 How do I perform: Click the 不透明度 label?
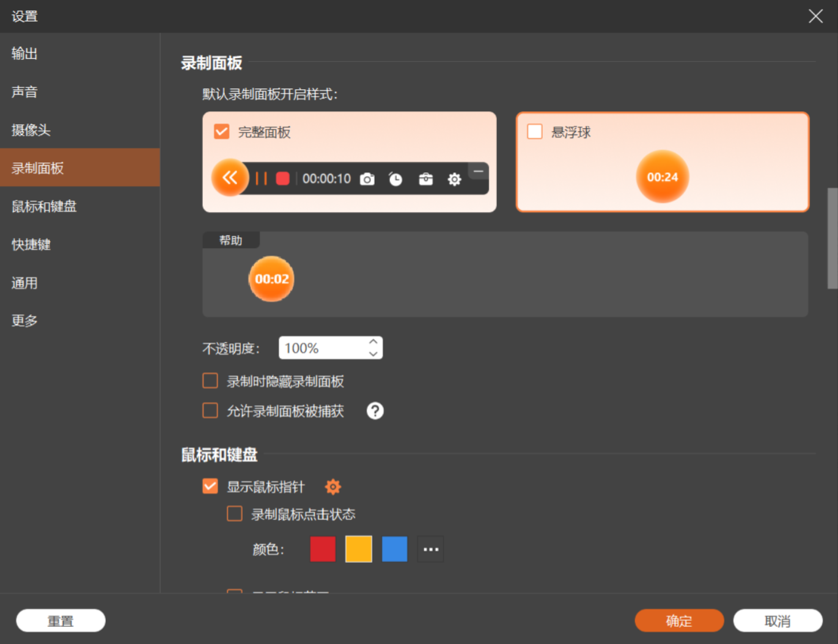pos(231,348)
